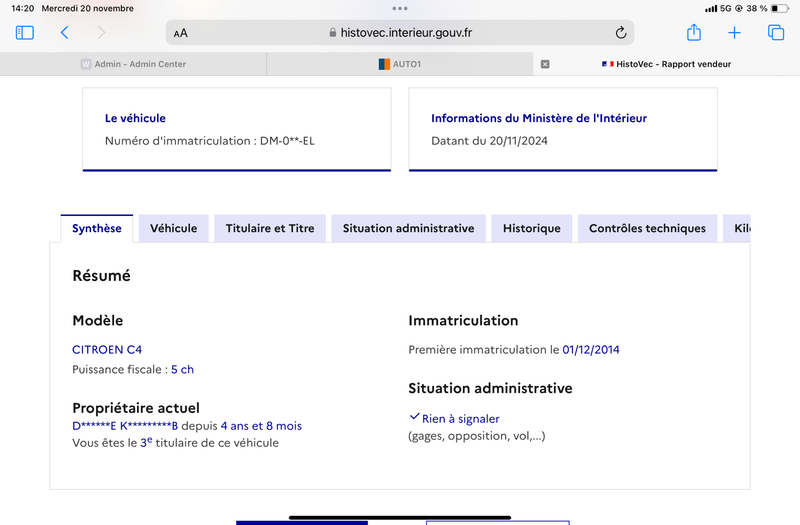The image size is (800, 525).
Task: Tap the date 01/12/2014
Action: click(591, 349)
